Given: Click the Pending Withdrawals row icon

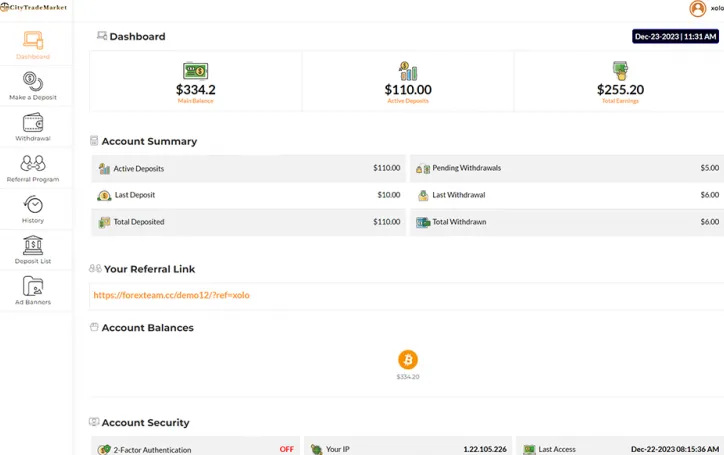Looking at the screenshot, I should [x=423, y=169].
